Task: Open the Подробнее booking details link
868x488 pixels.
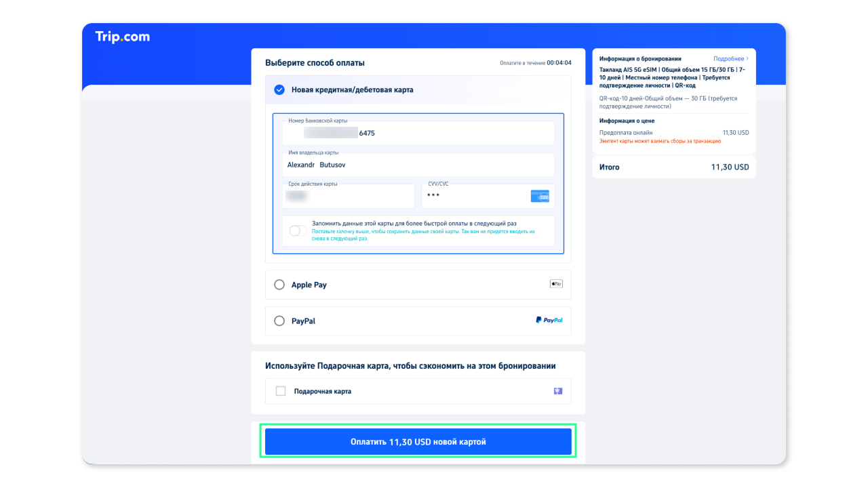Action: [x=731, y=59]
